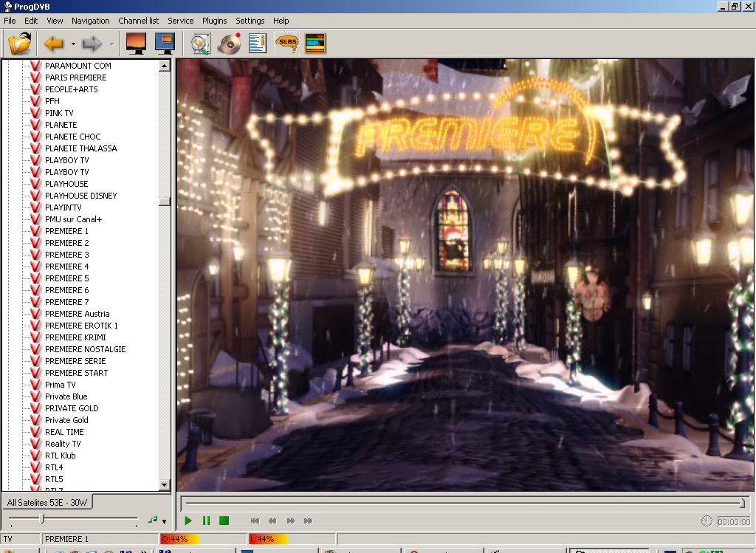Click the 00:00:00 time display
The height and width of the screenshot is (553, 756).
click(x=733, y=522)
